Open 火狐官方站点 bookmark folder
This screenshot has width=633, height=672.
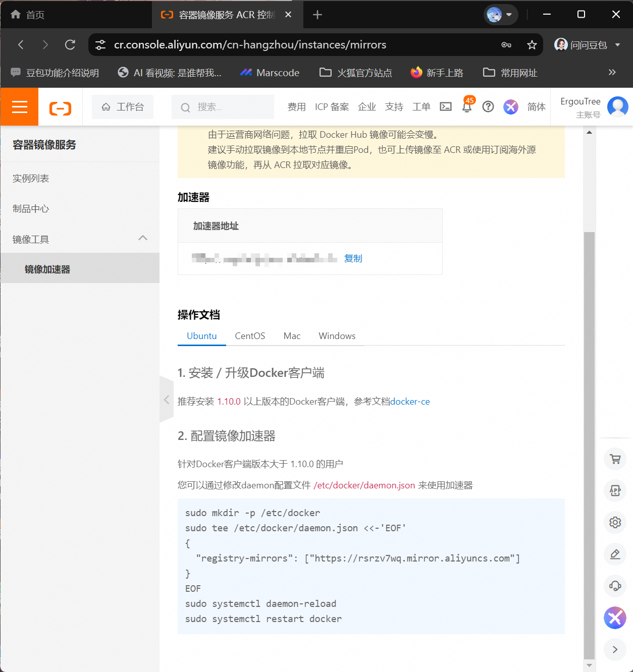(356, 73)
